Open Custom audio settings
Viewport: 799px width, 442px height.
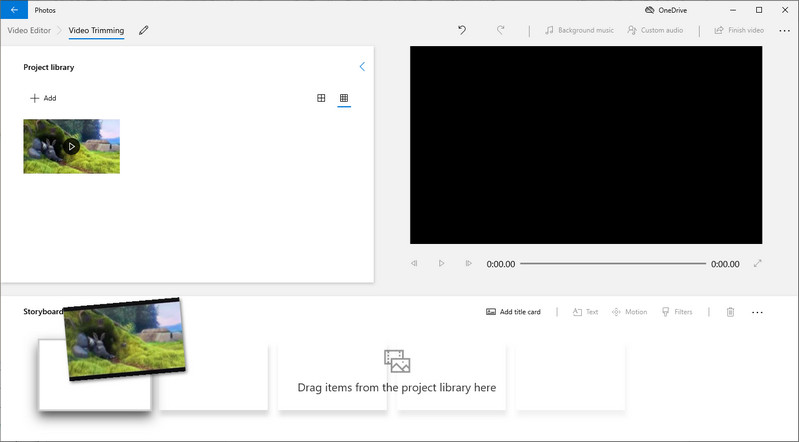click(655, 31)
